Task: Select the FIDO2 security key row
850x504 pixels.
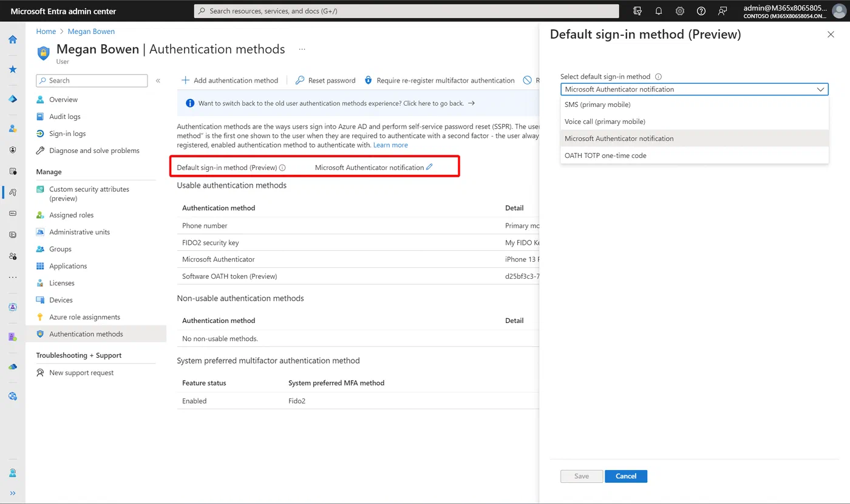Action: click(358, 242)
